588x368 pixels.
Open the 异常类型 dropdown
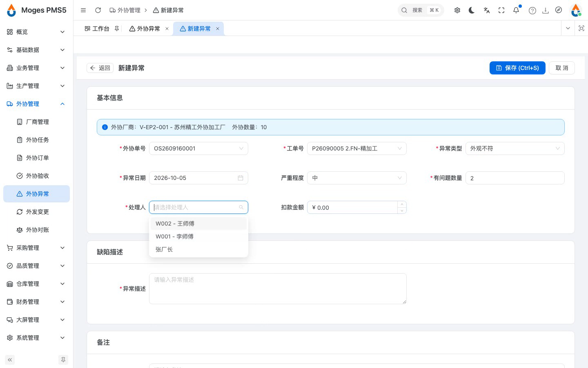pyautogui.click(x=515, y=148)
